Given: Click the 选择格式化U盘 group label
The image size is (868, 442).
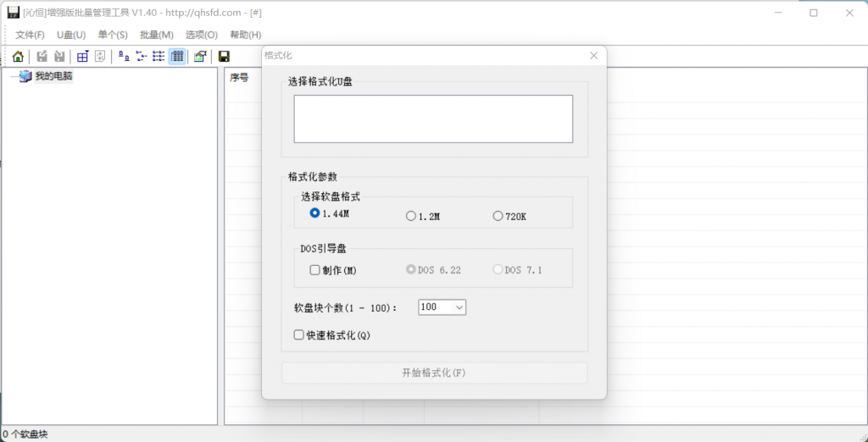Looking at the screenshot, I should 320,82.
